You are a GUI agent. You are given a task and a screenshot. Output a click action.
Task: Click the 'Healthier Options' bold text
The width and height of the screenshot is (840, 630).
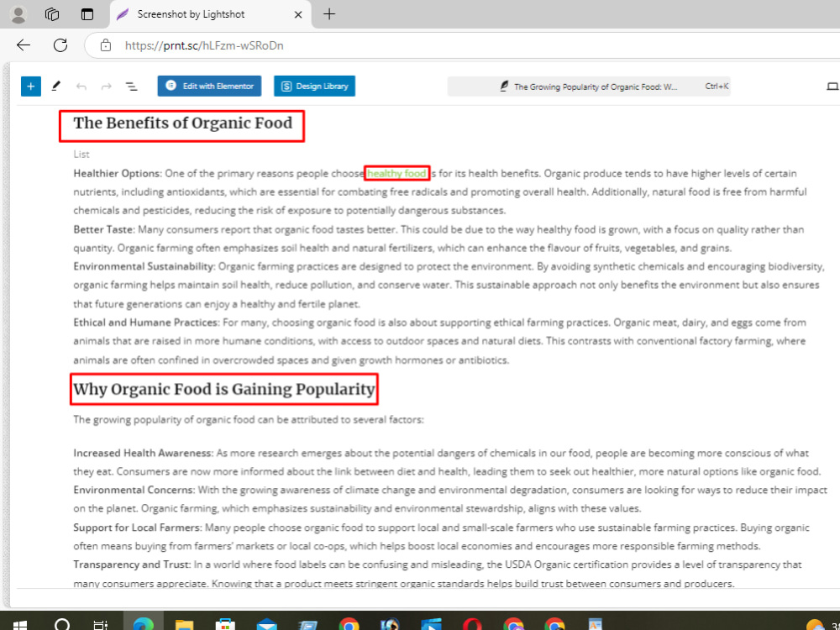[117, 173]
